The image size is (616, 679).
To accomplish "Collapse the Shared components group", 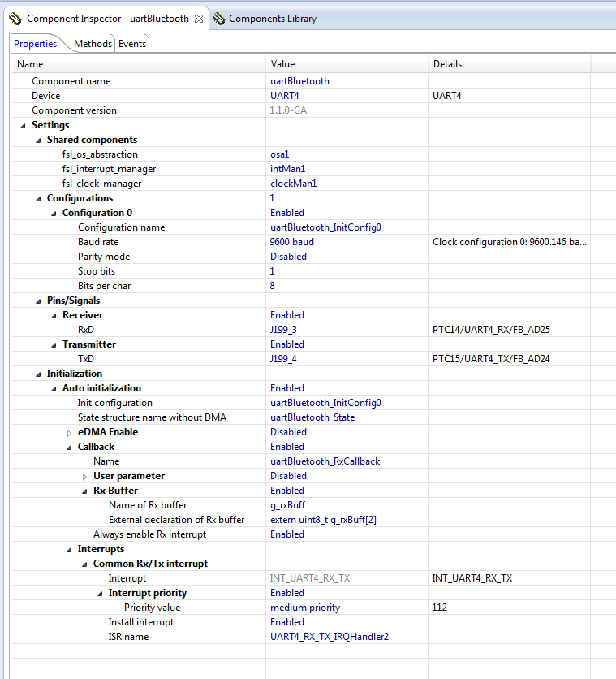I will tap(38, 140).
